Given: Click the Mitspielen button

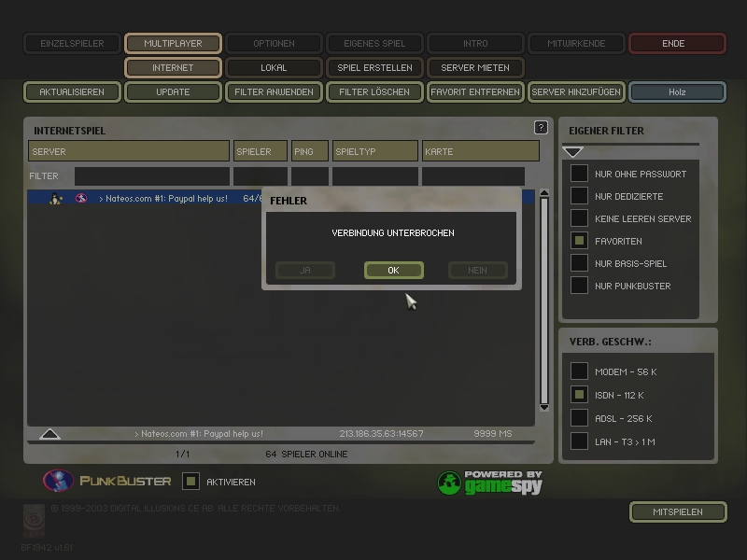Looking at the screenshot, I should click(678, 511).
